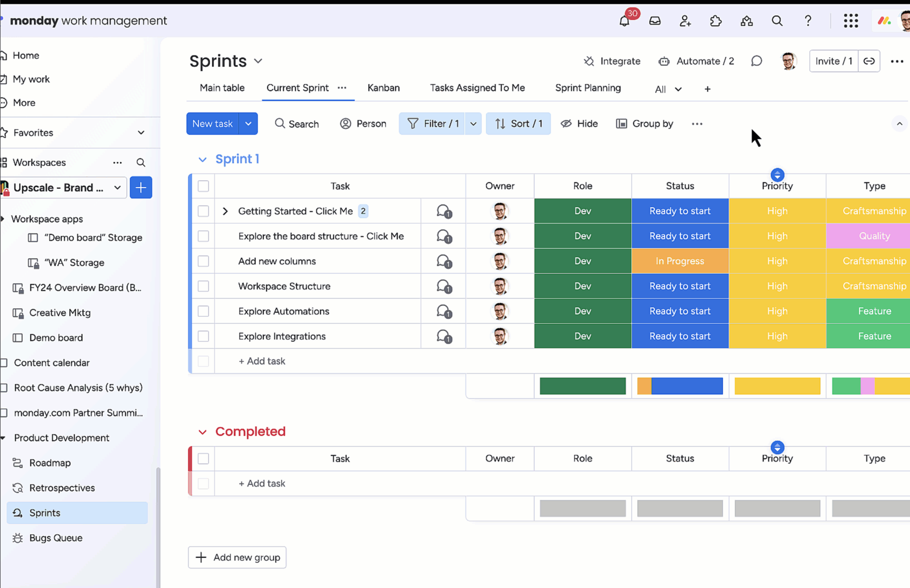The height and width of the screenshot is (588, 910).
Task: Open Workspaces options dots
Action: pyautogui.click(x=117, y=162)
